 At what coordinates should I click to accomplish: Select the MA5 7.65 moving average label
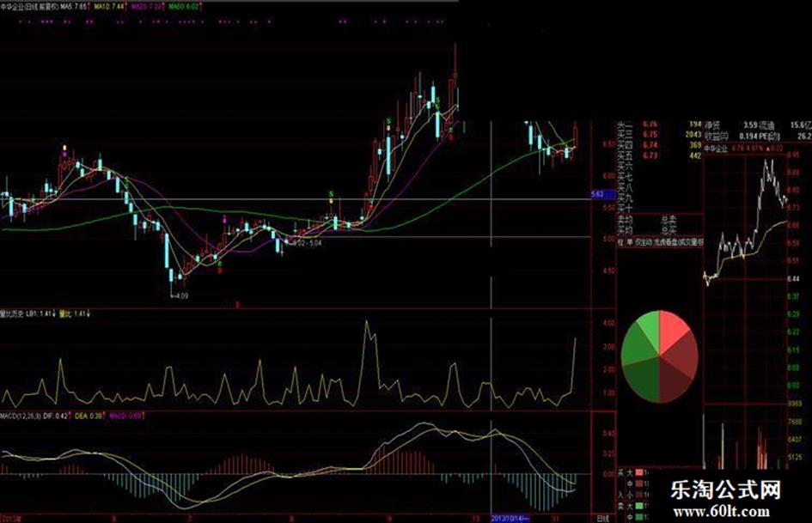point(73,7)
